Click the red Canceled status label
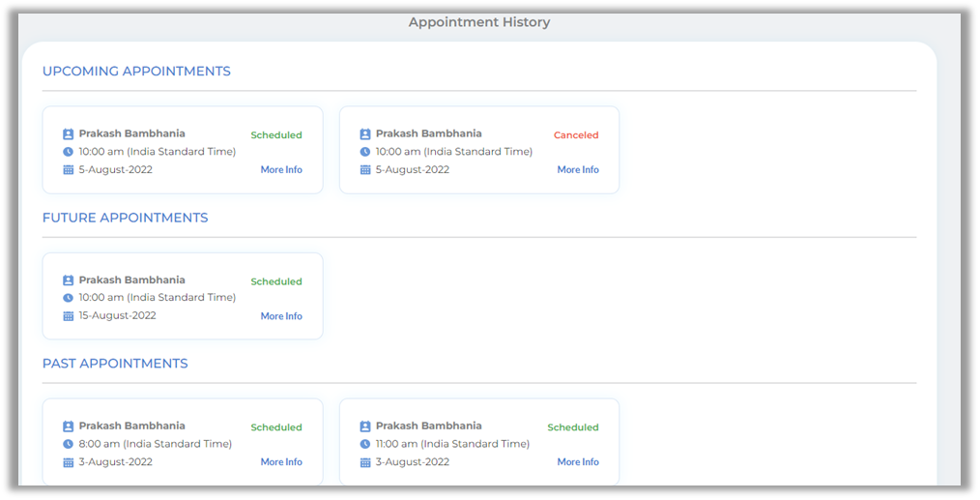The image size is (980, 500). click(576, 135)
